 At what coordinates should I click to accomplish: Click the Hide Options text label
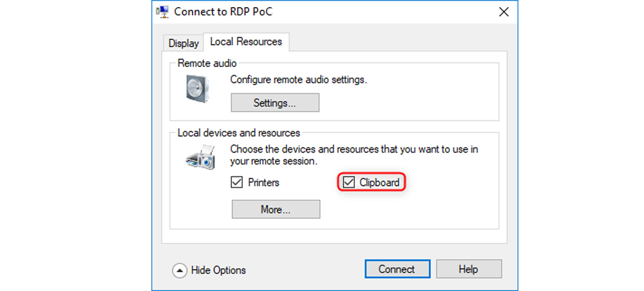pyautogui.click(x=218, y=270)
